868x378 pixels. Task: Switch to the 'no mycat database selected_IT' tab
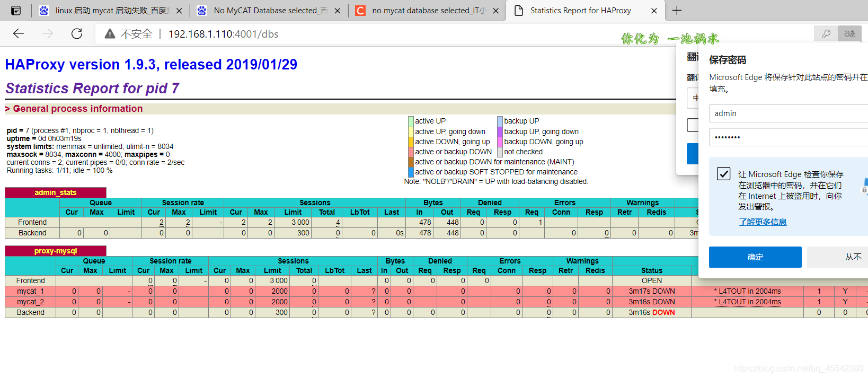427,11
